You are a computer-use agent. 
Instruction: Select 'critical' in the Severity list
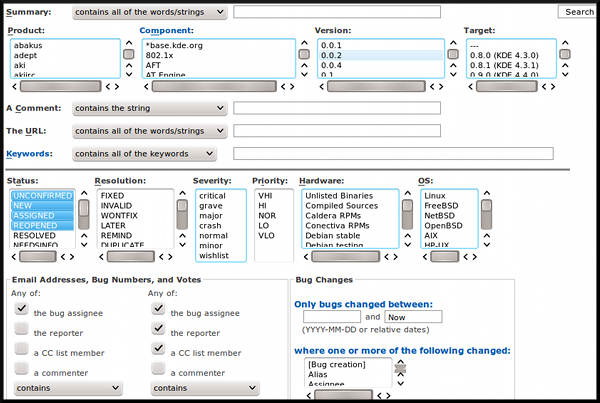212,196
